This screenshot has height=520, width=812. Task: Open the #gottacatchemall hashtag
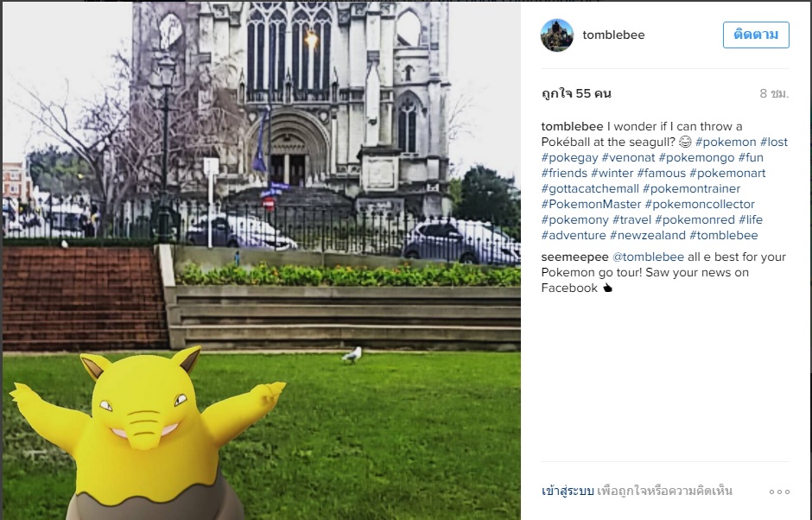pyautogui.click(x=590, y=188)
